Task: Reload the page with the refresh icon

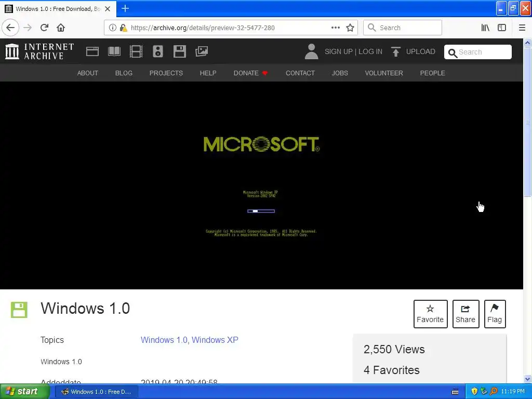Action: click(45, 28)
